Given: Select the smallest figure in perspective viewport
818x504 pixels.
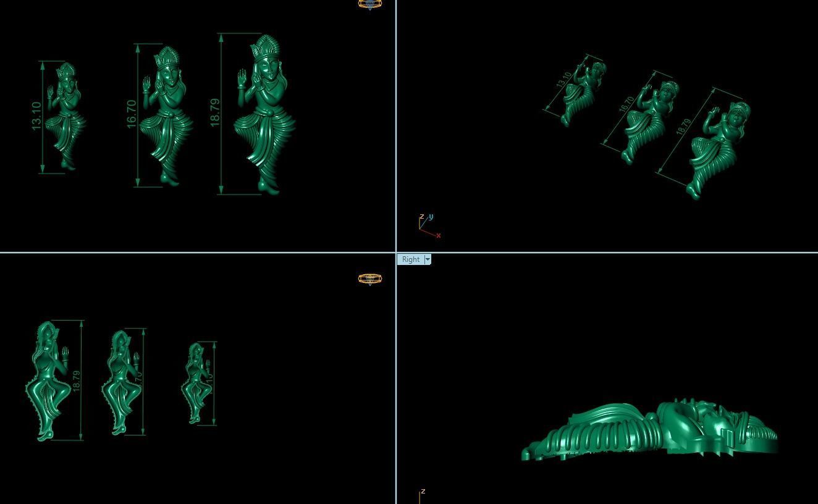Looking at the screenshot, I should click(x=584, y=93).
